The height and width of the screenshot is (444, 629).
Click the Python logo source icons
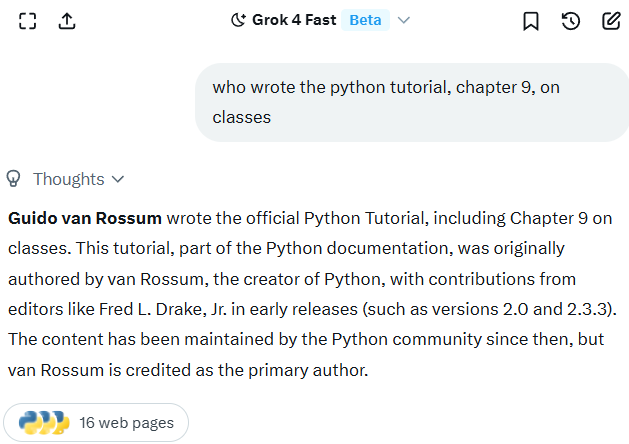coord(43,423)
